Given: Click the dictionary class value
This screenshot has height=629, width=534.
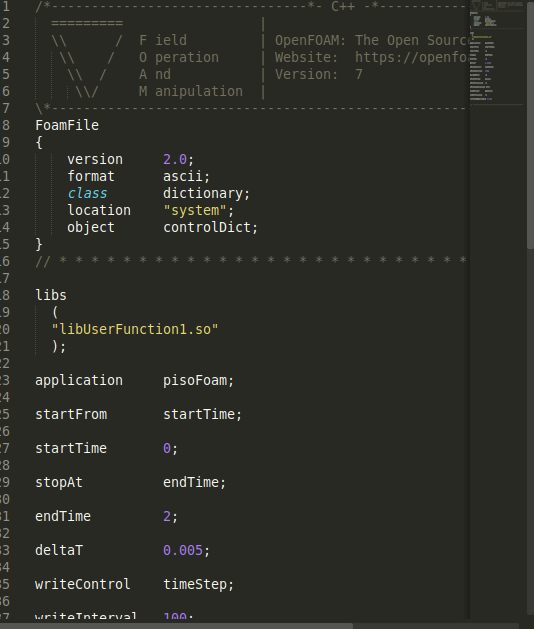Looking at the screenshot, I should click(x=203, y=193).
